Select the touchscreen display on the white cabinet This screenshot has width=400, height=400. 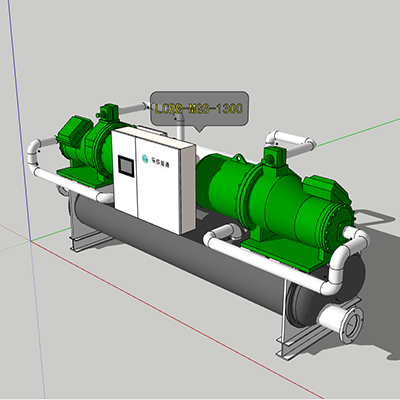tap(126, 165)
